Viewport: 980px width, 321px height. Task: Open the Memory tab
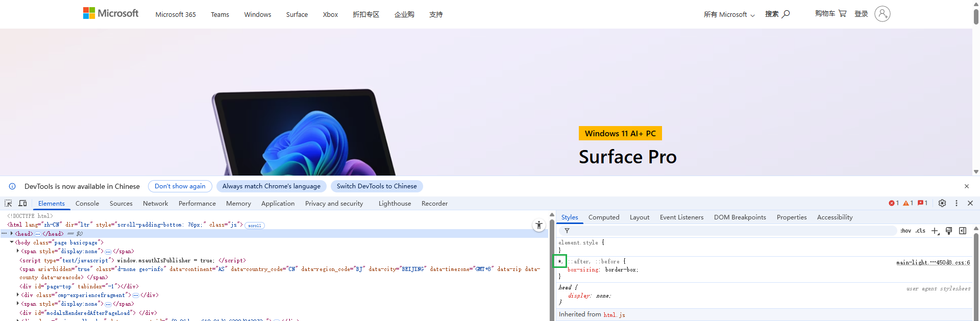pos(238,203)
